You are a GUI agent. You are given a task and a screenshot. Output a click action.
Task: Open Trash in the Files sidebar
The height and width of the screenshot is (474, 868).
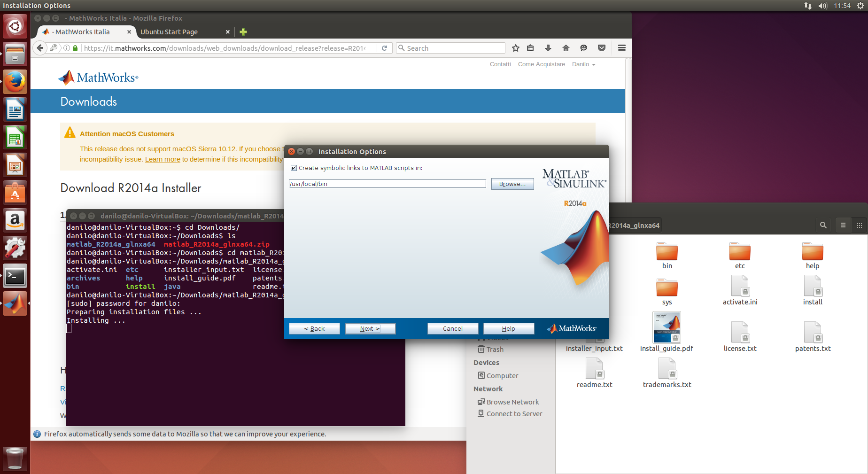pyautogui.click(x=490, y=349)
